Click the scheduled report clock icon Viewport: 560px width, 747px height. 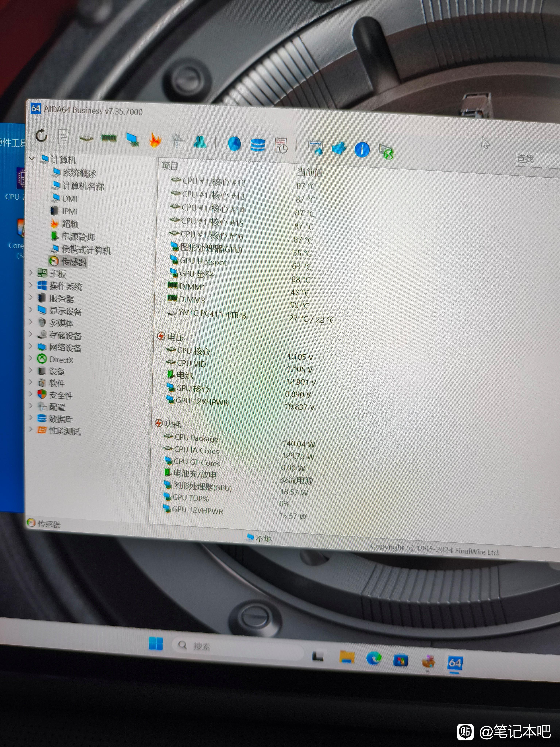(x=281, y=146)
